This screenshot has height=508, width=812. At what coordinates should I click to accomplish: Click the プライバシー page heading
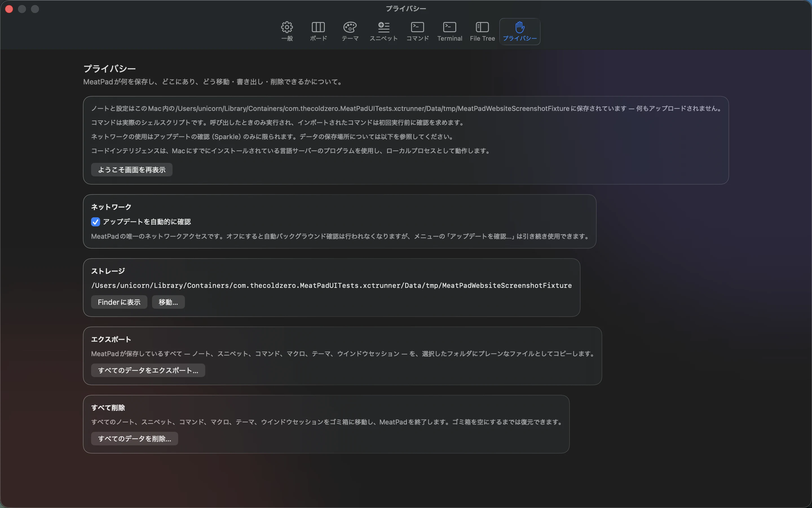pyautogui.click(x=109, y=69)
